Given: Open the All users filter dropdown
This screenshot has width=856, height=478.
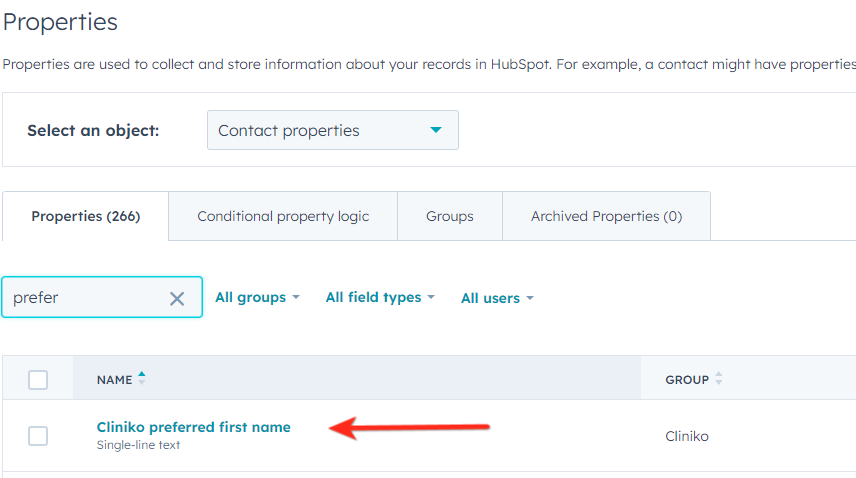Looking at the screenshot, I should (497, 298).
